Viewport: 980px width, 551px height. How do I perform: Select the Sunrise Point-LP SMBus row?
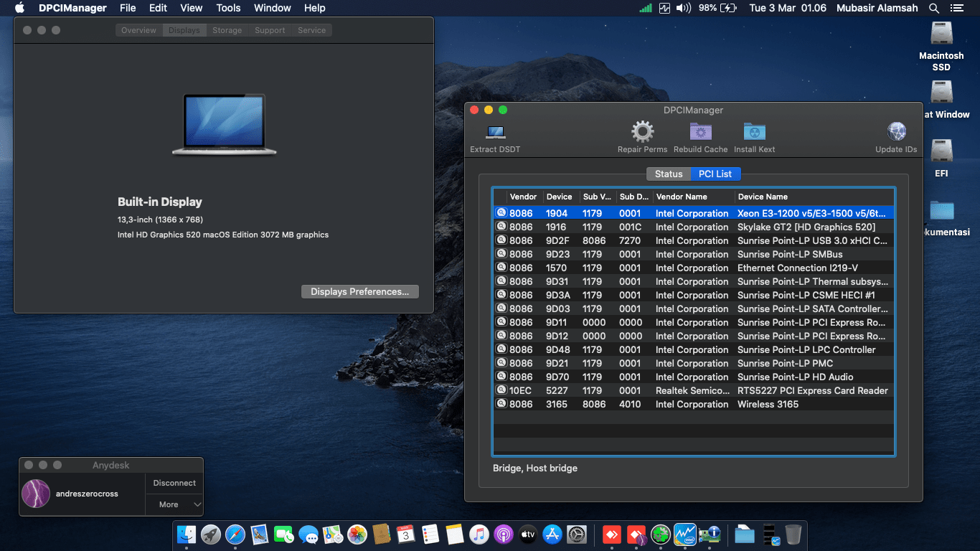coord(694,254)
